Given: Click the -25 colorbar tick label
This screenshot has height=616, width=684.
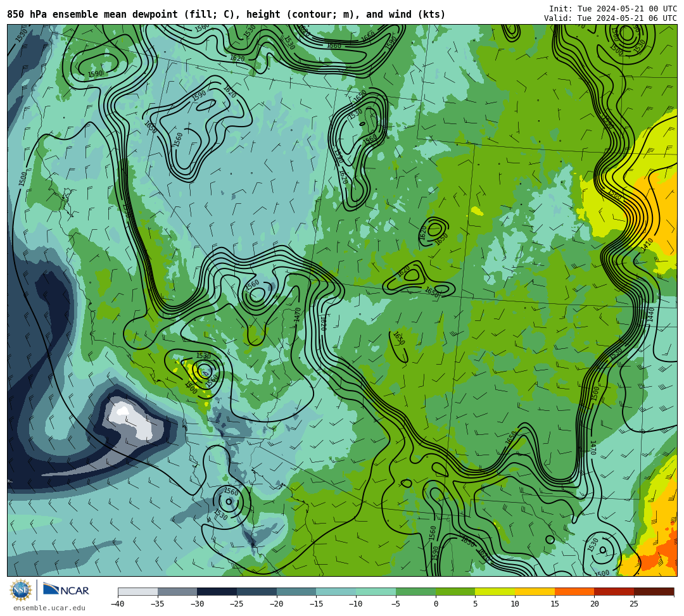Looking at the screenshot, I should tap(237, 604).
